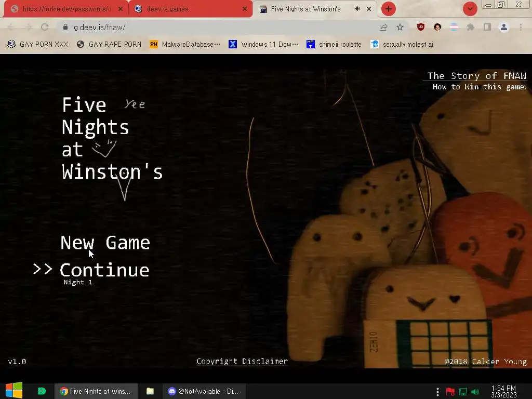Mute audio icon on Five Nights tab

(x=357, y=9)
